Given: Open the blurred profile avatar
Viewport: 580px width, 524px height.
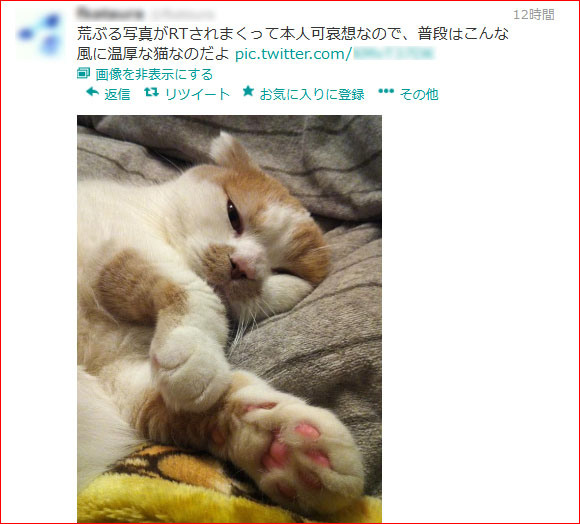Looking at the screenshot, I should (40, 34).
